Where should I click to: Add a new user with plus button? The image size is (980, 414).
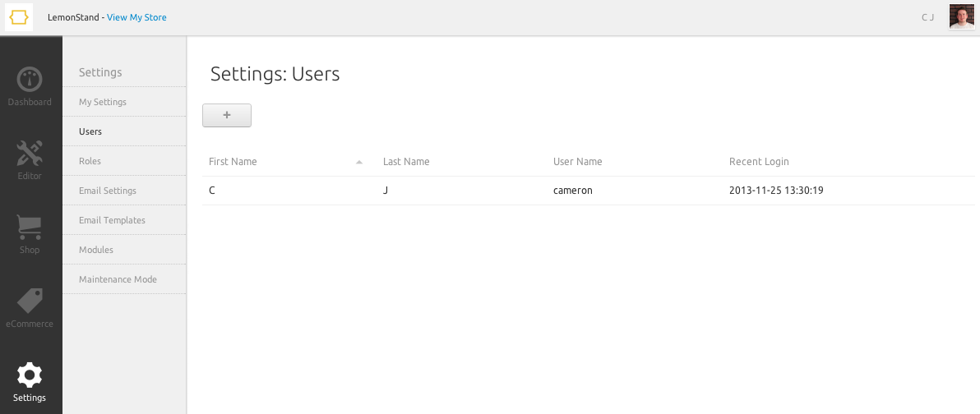pos(227,116)
